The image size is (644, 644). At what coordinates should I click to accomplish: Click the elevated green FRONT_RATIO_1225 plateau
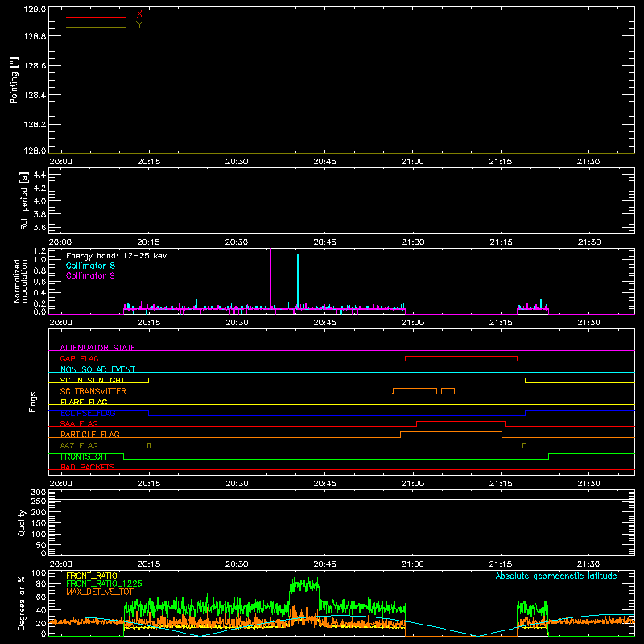(304, 585)
